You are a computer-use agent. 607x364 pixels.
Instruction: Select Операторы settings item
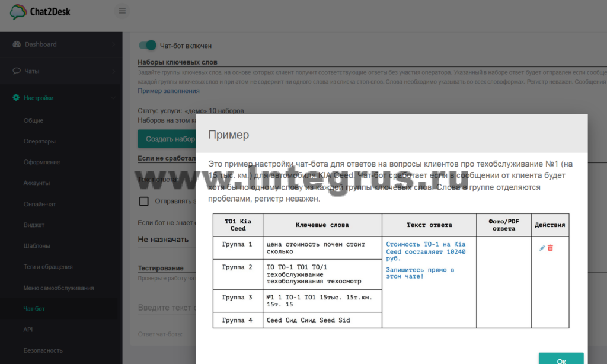tap(40, 141)
